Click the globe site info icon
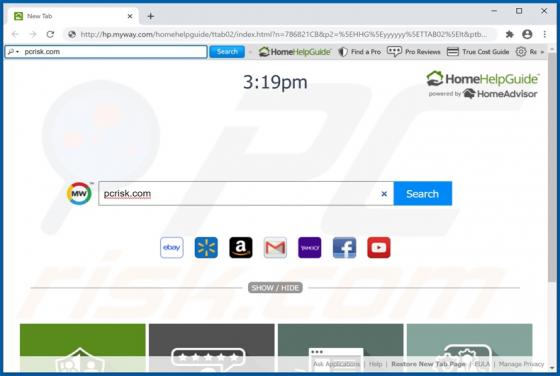This screenshot has height=376, width=560. [x=72, y=34]
